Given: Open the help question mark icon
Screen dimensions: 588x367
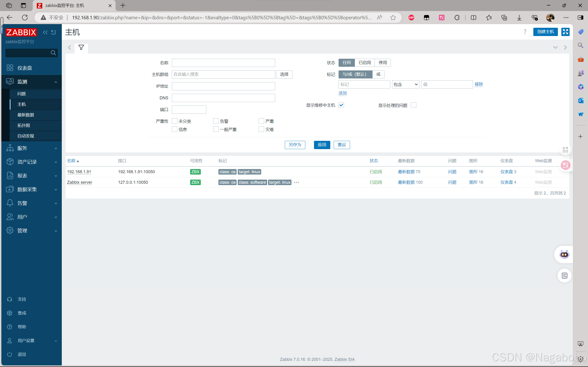Looking at the screenshot, I should click(x=525, y=32).
